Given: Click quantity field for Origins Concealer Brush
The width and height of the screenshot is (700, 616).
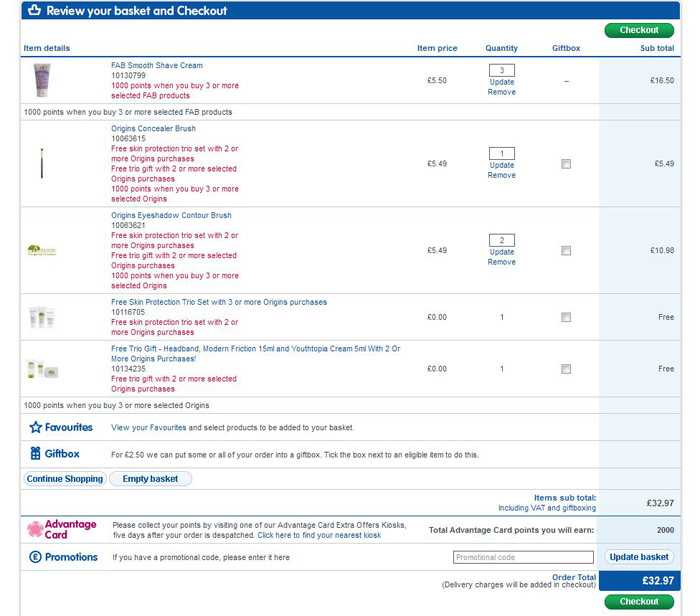Looking at the screenshot, I should pos(502,154).
